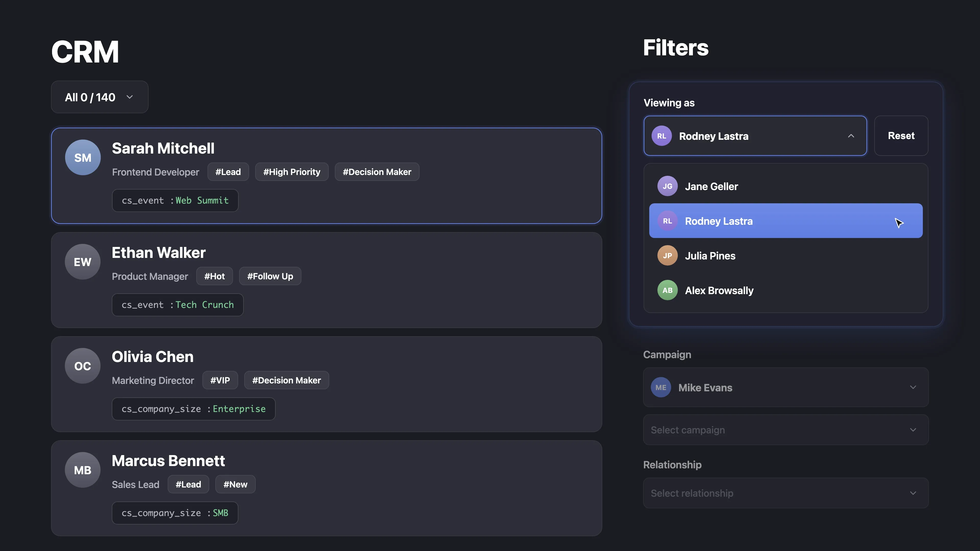Click Marcus Bennett's #Lead tag
This screenshot has height=551, width=980.
coord(188,484)
